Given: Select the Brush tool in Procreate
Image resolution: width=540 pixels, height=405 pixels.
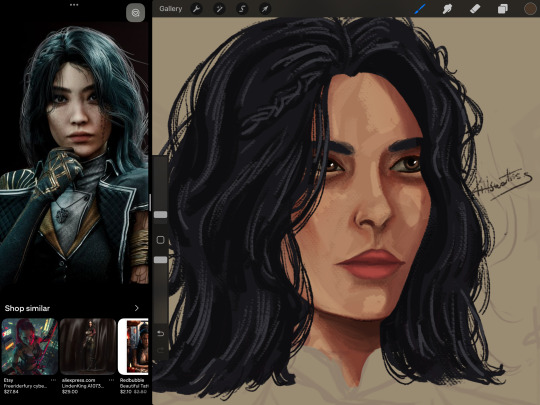Looking at the screenshot, I should (x=420, y=9).
